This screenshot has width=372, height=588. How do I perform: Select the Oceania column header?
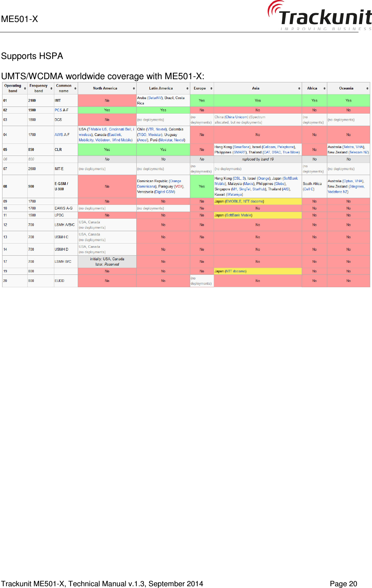(346, 88)
